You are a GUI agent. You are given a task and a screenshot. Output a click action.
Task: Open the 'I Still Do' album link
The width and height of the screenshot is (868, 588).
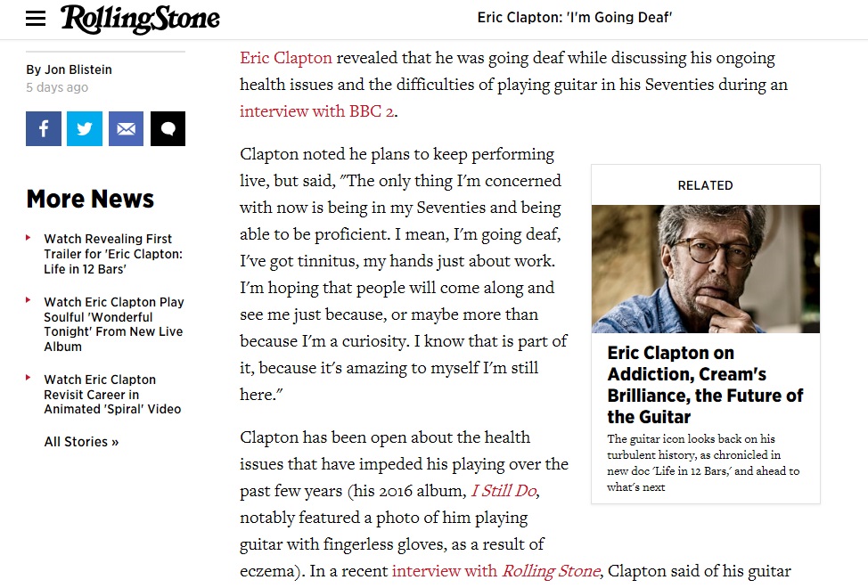(504, 491)
